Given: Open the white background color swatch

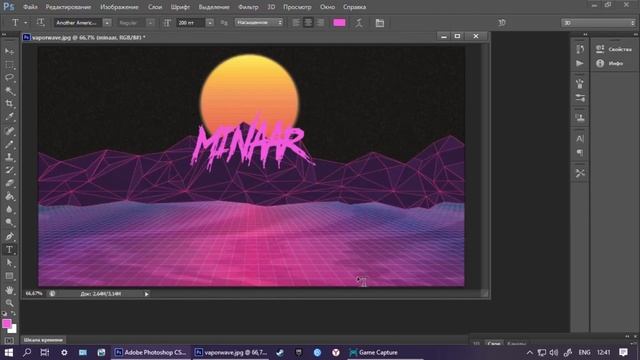Looking at the screenshot, I should click(x=14, y=329).
